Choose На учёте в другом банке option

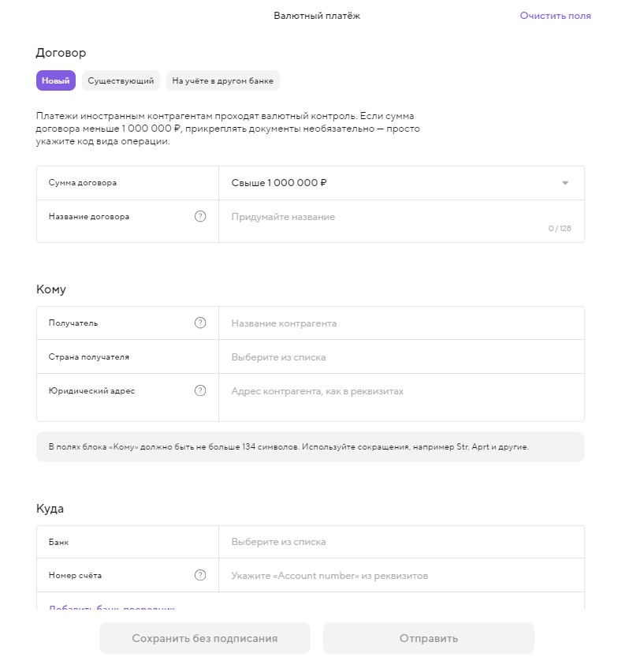223,80
